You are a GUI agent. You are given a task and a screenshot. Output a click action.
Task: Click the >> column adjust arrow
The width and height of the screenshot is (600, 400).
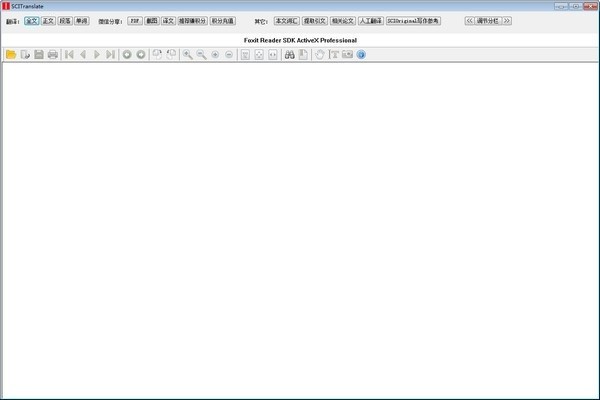point(506,20)
